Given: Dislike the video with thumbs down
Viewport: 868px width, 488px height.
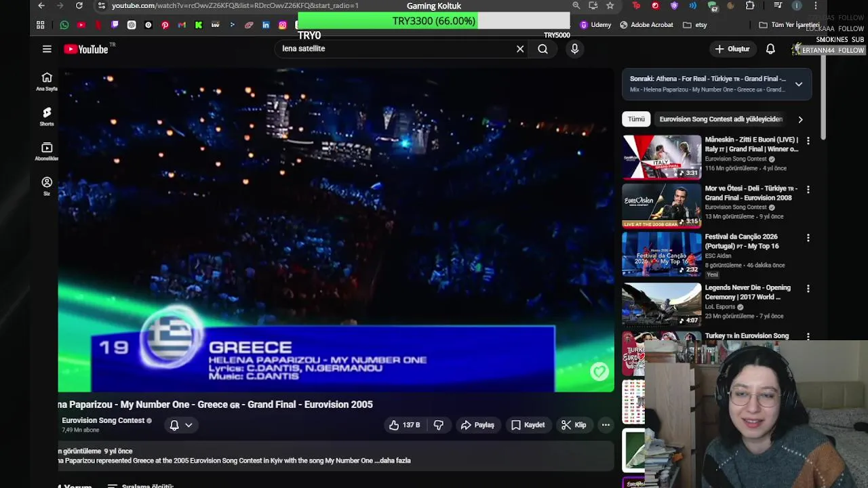Looking at the screenshot, I should pyautogui.click(x=439, y=425).
